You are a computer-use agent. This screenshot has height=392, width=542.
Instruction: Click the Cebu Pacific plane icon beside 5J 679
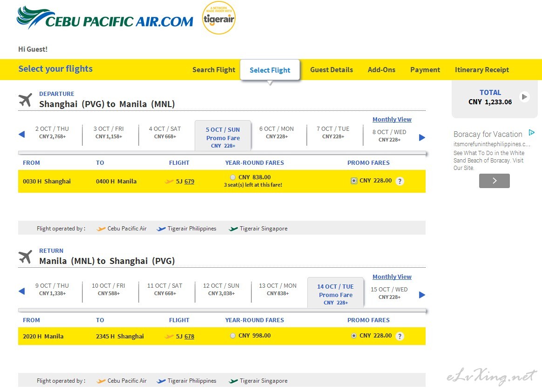pos(169,181)
